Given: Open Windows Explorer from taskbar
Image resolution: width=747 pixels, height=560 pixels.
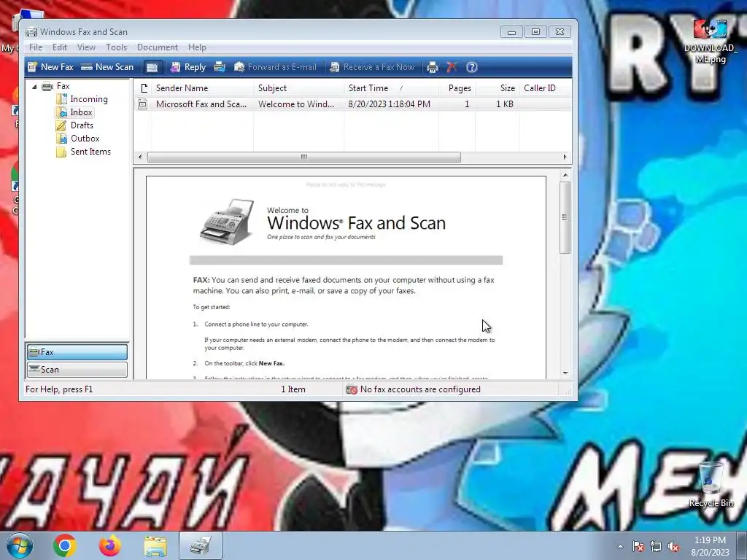Looking at the screenshot, I should [x=155, y=545].
